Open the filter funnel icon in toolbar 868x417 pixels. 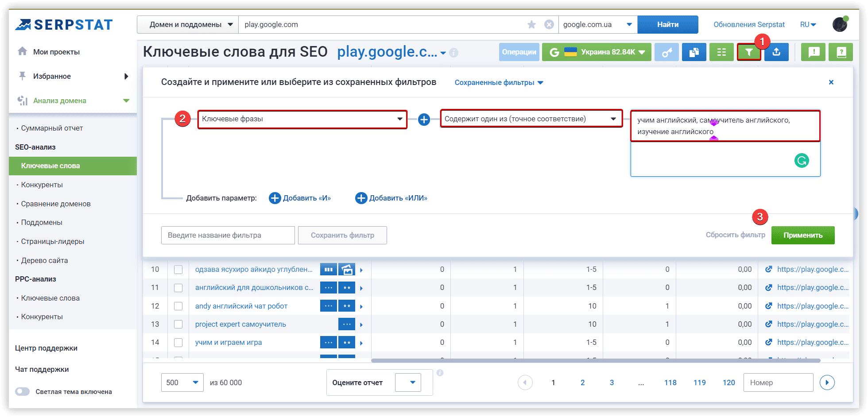[x=748, y=52]
